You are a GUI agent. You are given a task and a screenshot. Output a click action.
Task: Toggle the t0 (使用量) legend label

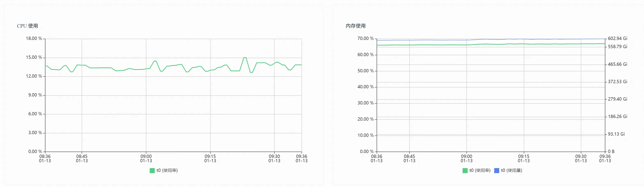click(x=512, y=171)
